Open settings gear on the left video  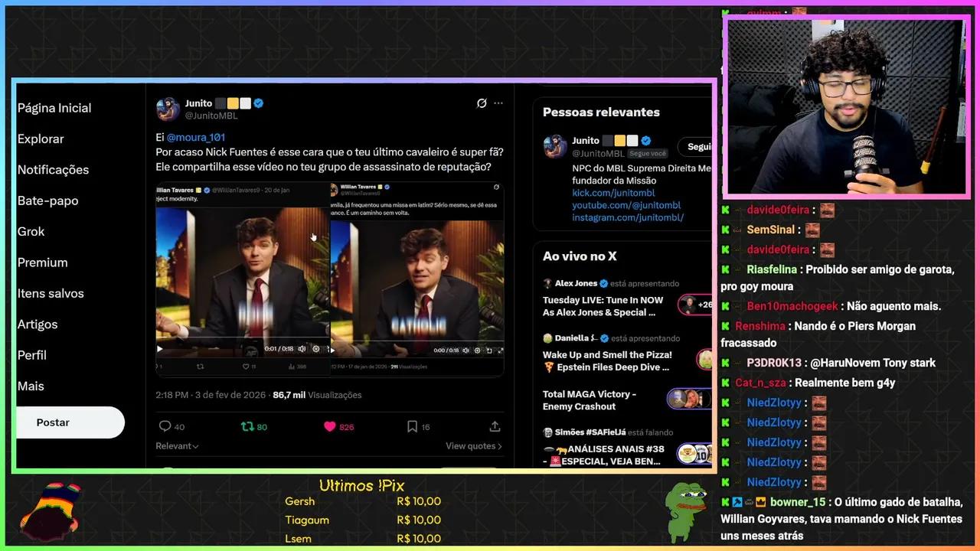[x=315, y=349]
